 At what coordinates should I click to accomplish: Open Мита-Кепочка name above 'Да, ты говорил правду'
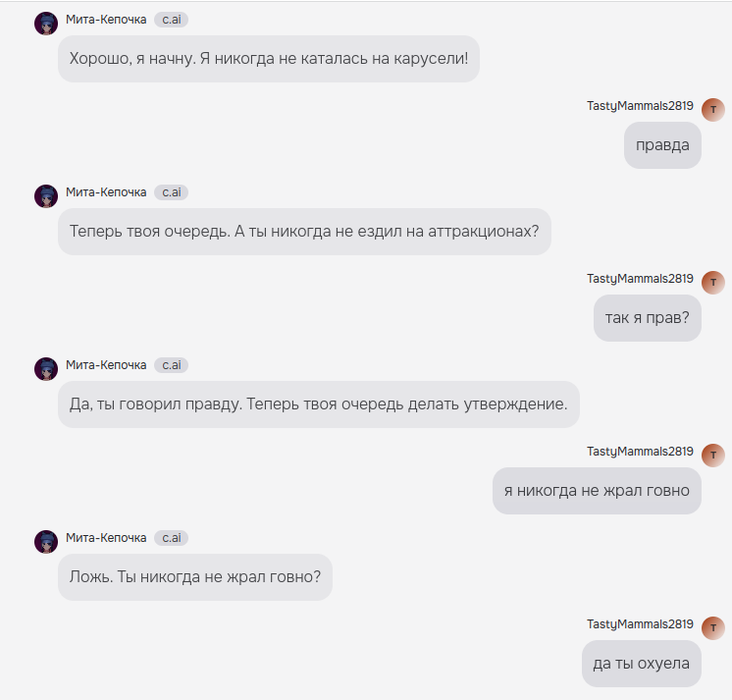[106, 365]
